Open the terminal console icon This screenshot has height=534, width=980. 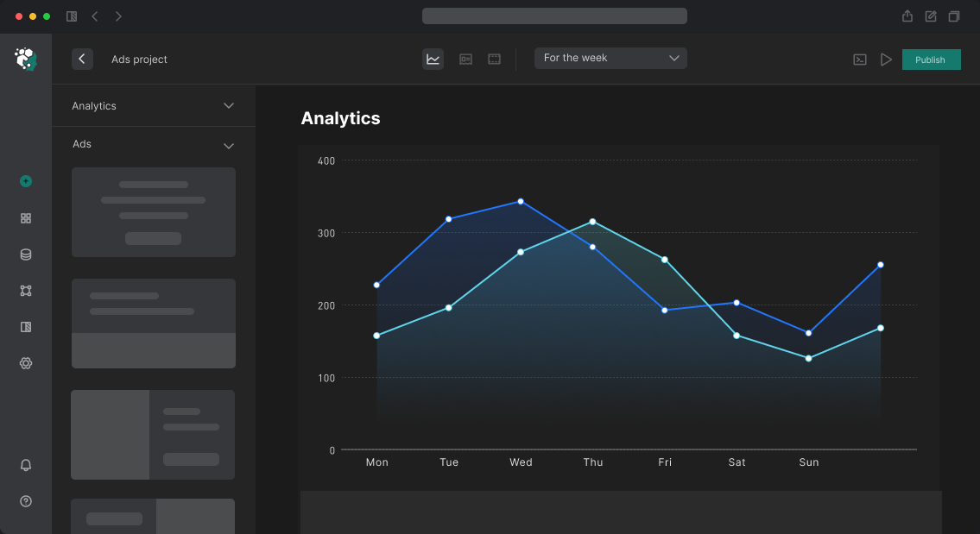pos(860,60)
